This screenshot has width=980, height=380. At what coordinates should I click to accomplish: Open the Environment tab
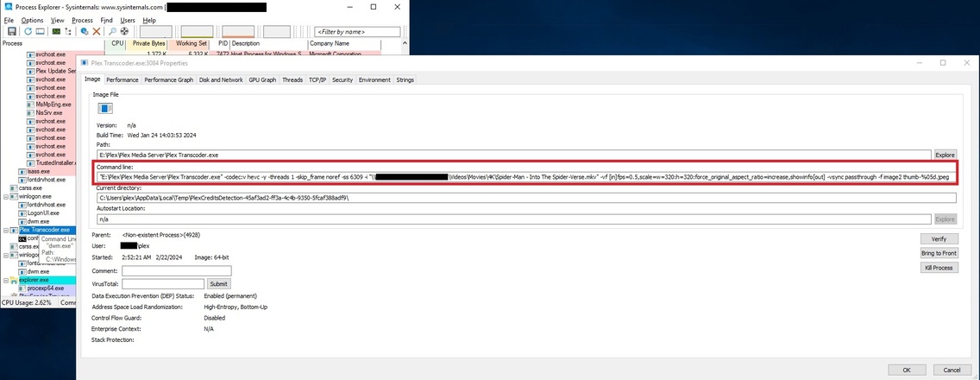[x=375, y=80]
